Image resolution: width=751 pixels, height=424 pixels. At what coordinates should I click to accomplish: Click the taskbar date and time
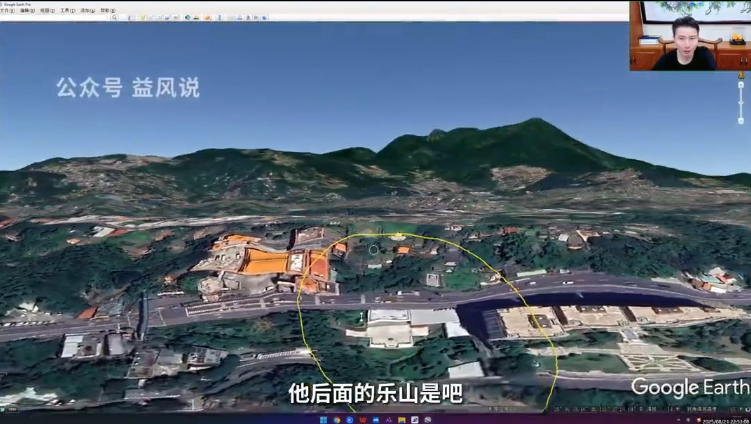click(x=726, y=421)
